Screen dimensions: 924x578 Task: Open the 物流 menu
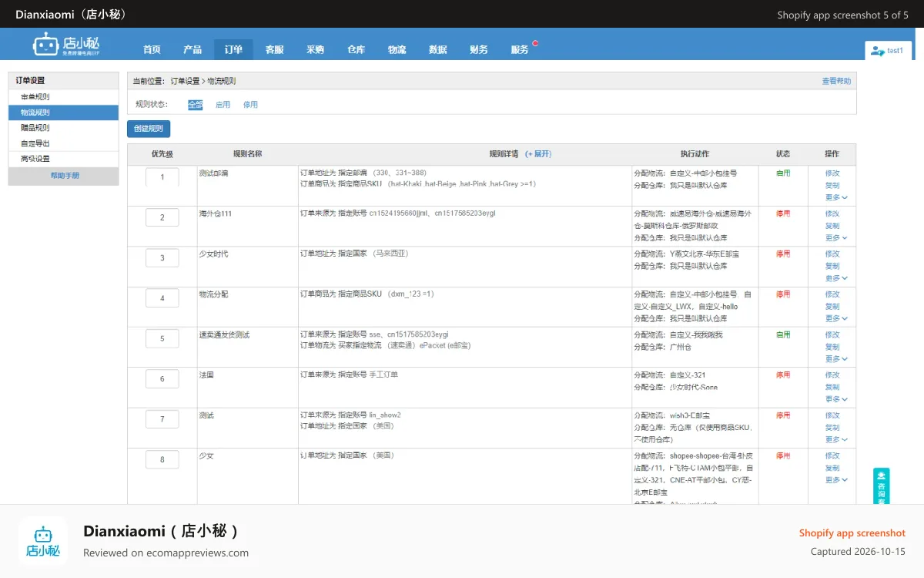[397, 49]
